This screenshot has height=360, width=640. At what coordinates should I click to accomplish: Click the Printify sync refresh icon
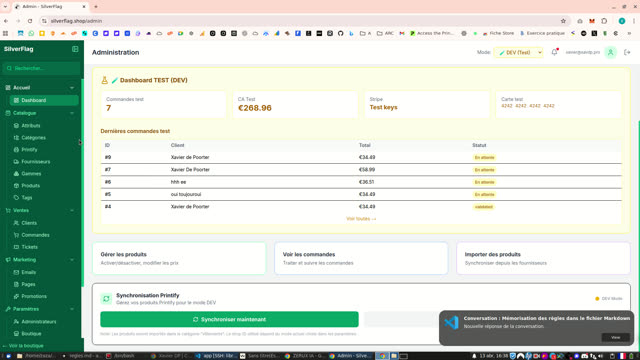[x=106, y=299]
